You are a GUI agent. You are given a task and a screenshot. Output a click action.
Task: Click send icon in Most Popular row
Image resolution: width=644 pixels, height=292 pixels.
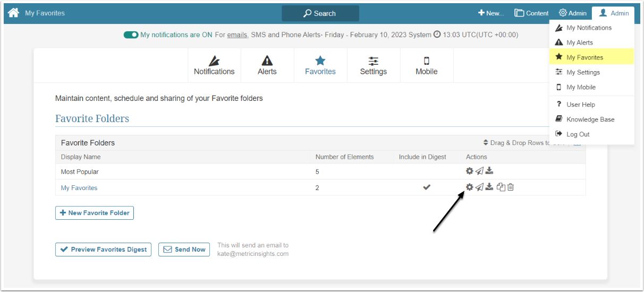pos(479,171)
